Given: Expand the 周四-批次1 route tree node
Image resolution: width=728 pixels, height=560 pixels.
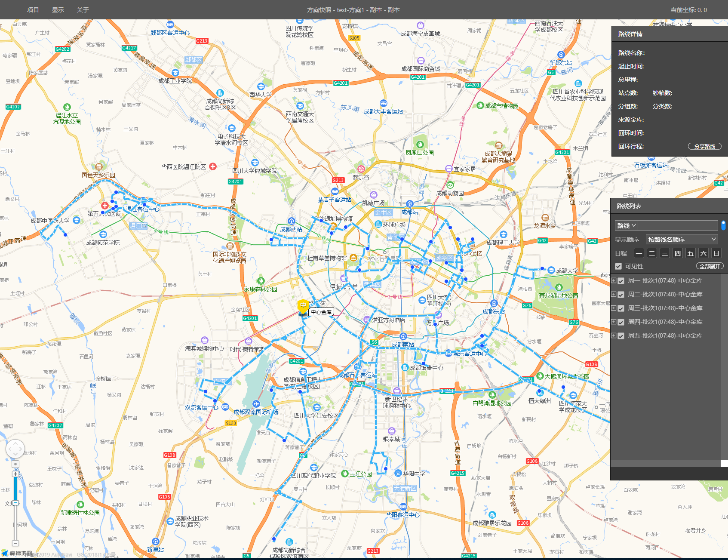Looking at the screenshot, I should pyautogui.click(x=614, y=322).
